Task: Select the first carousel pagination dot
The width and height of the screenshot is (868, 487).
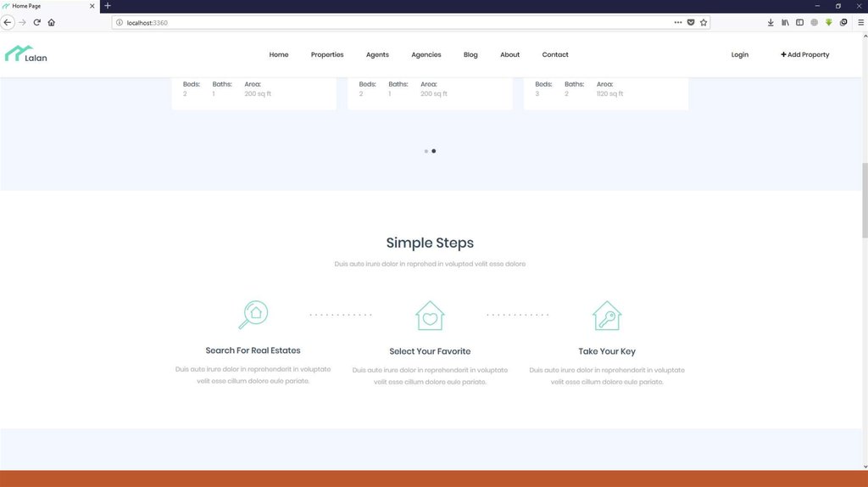Action: [426, 151]
